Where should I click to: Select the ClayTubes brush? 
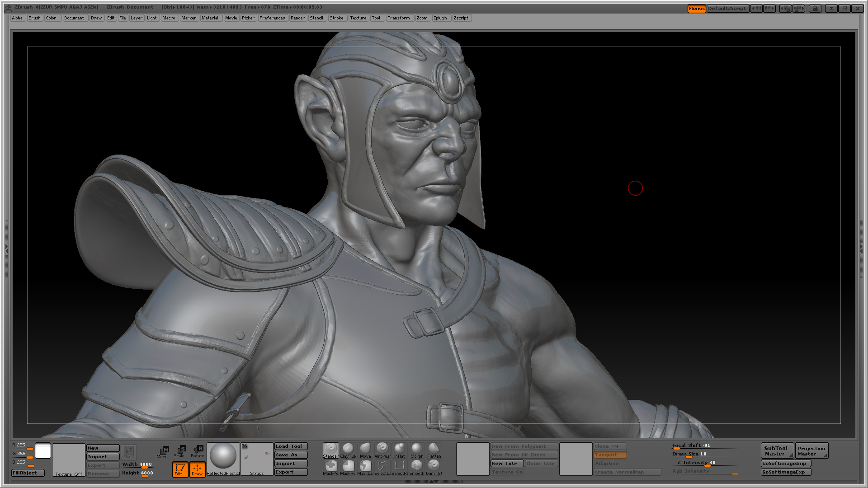coord(348,450)
